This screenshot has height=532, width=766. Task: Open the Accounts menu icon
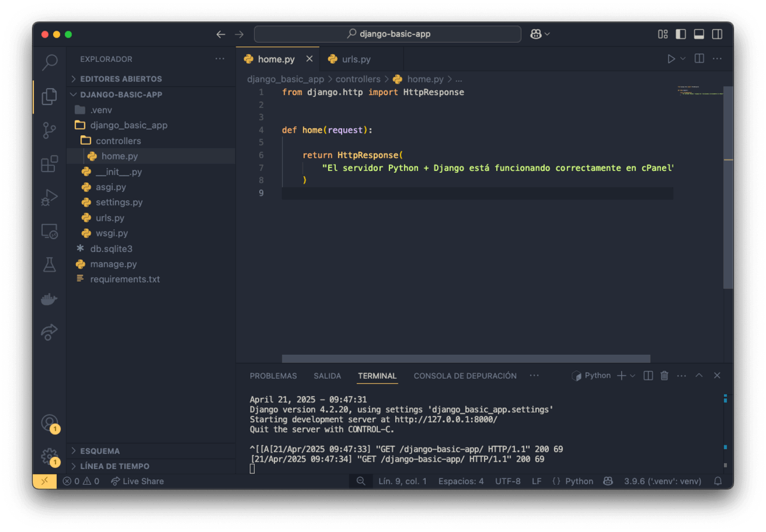click(49, 422)
